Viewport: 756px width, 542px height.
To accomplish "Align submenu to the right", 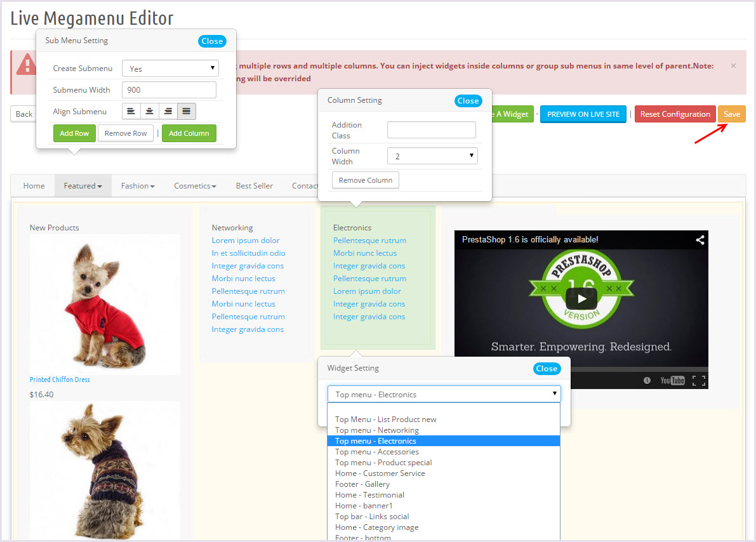I will [x=168, y=112].
